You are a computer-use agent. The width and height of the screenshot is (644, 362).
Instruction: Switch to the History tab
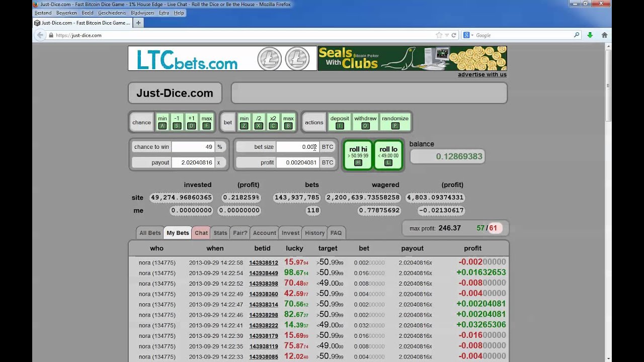(314, 233)
